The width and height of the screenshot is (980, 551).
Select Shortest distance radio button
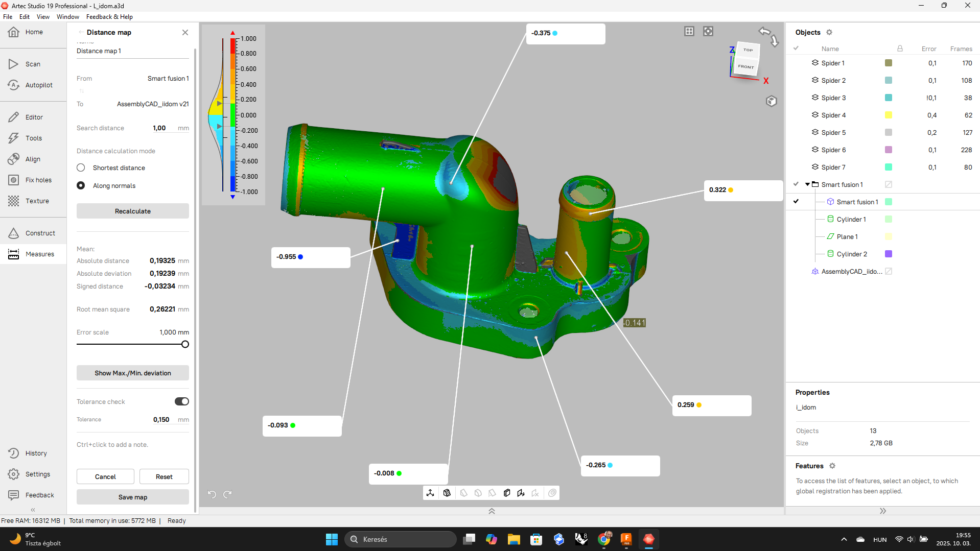click(x=81, y=167)
